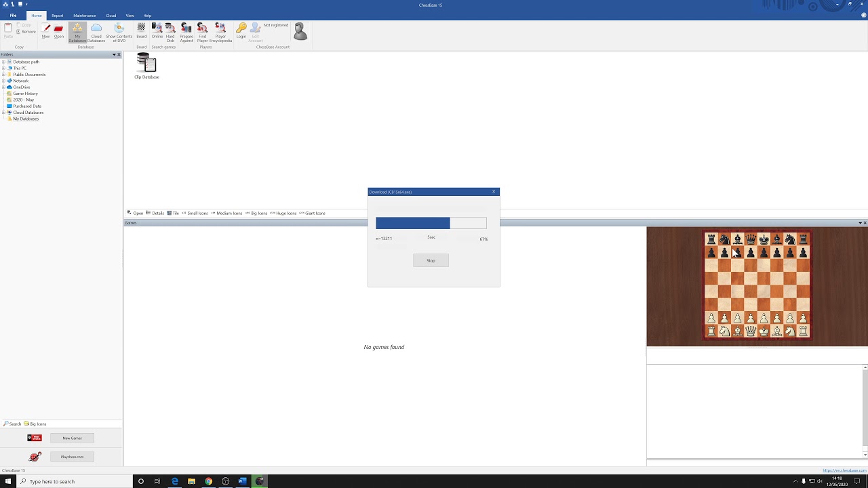
Task: Click the account avatar picture
Action: pyautogui.click(x=300, y=31)
